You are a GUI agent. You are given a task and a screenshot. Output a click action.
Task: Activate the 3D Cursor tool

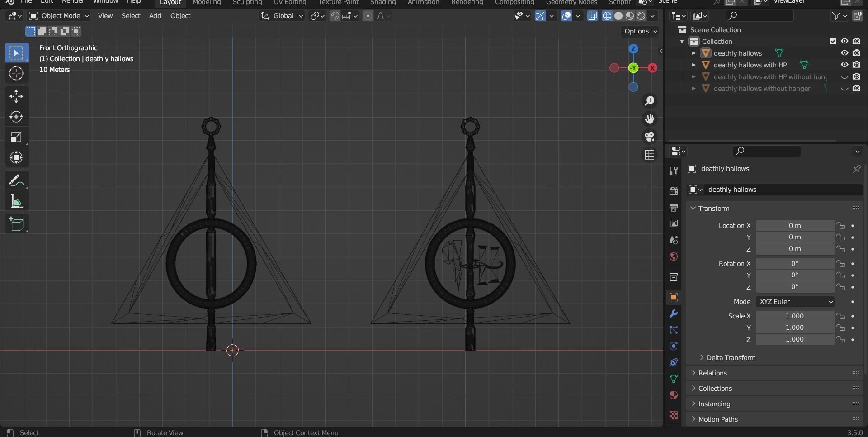pyautogui.click(x=17, y=74)
